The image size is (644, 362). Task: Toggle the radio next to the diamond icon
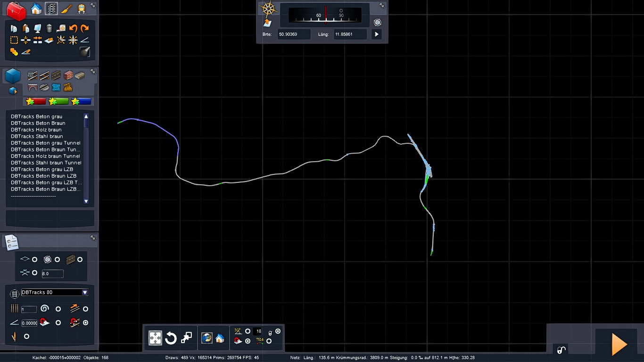pyautogui.click(x=34, y=260)
